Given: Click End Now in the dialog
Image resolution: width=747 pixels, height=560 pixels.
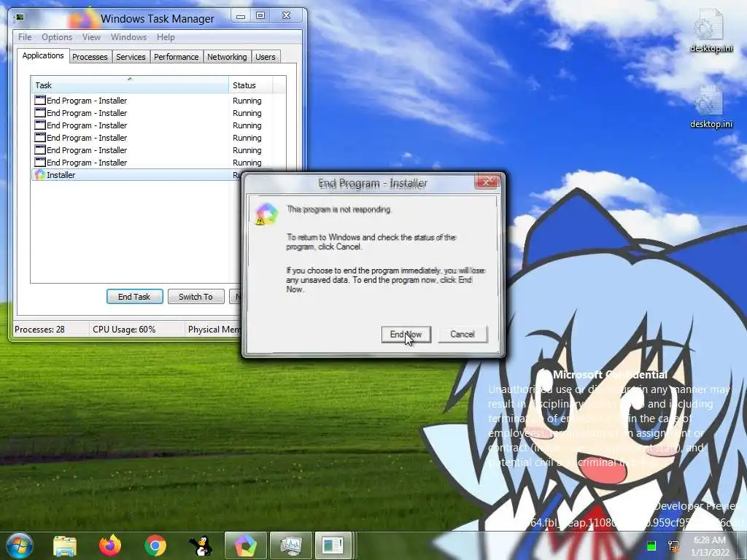Looking at the screenshot, I should tap(406, 334).
